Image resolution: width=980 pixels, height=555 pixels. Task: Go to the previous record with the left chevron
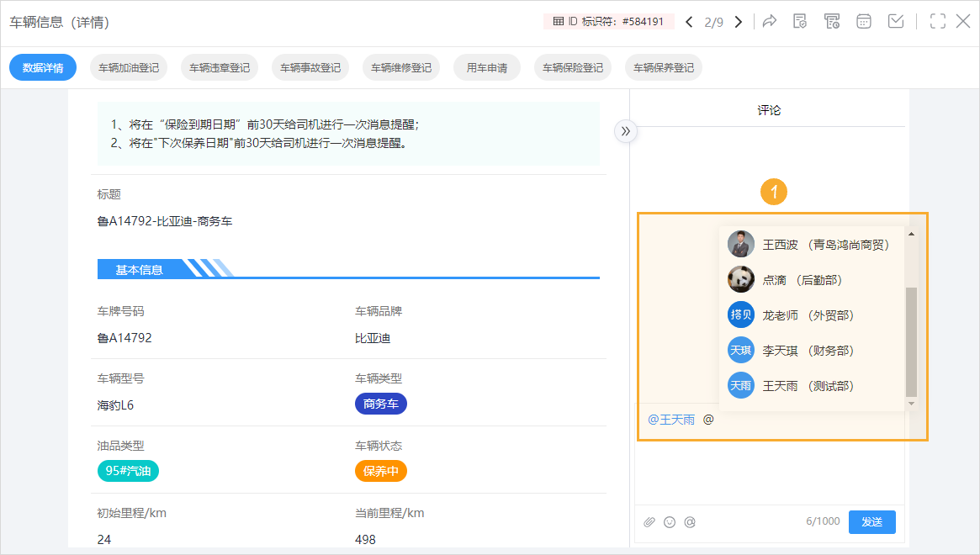[x=690, y=21]
